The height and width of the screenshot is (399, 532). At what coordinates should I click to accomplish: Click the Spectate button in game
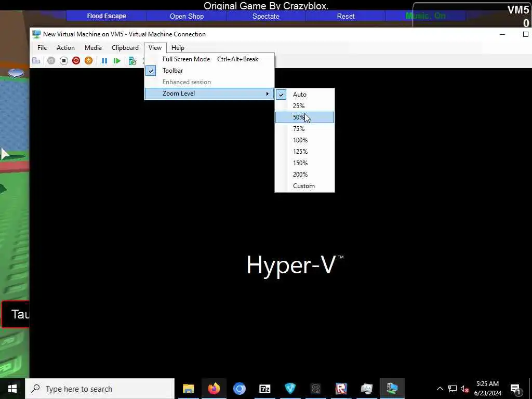266,16
